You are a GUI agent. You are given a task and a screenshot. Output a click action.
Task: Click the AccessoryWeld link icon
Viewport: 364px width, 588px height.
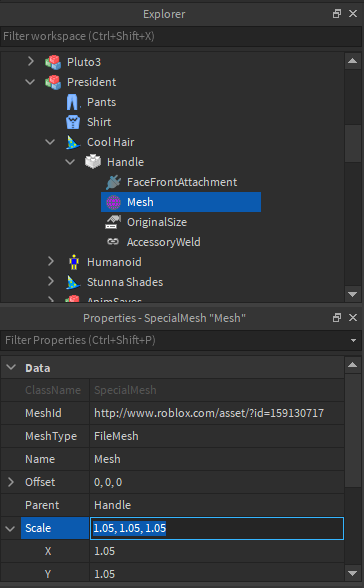pyautogui.click(x=113, y=242)
